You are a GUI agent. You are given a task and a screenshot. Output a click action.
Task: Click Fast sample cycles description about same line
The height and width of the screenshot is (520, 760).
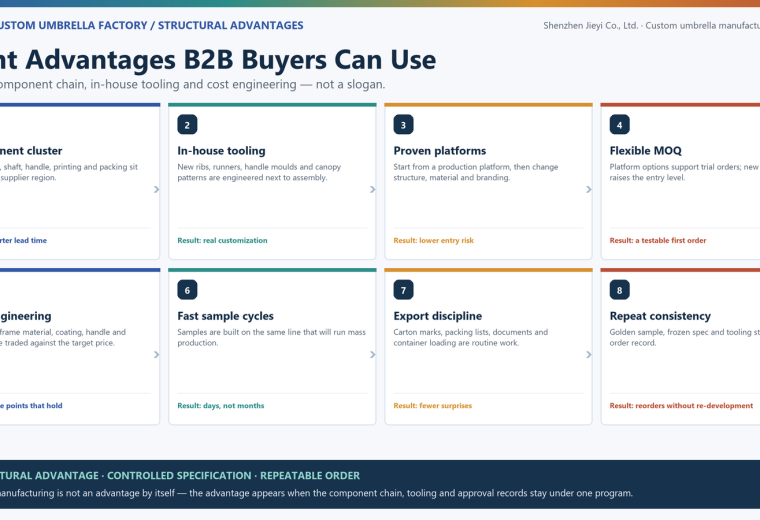point(271,337)
